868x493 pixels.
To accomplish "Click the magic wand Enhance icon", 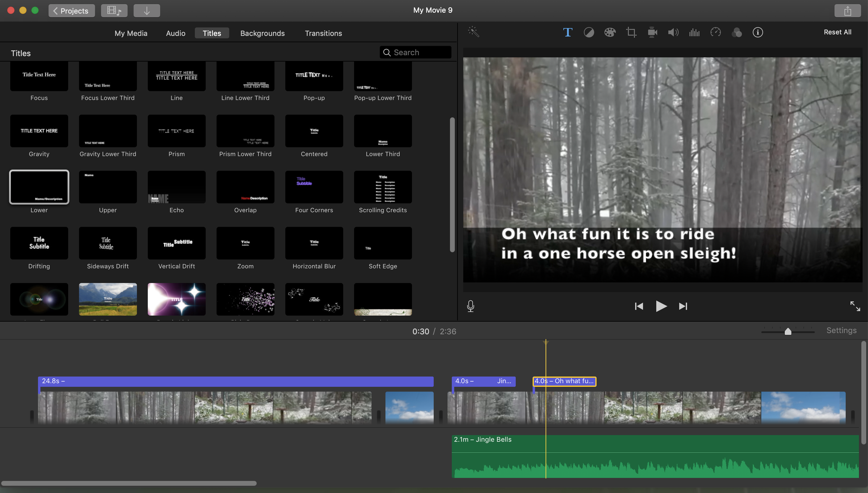I will click(x=474, y=32).
